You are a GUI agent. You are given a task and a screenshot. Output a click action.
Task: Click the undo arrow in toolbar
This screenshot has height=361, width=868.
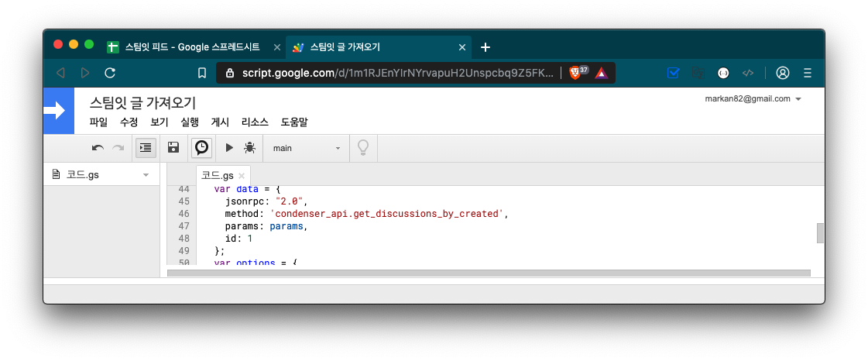point(98,148)
